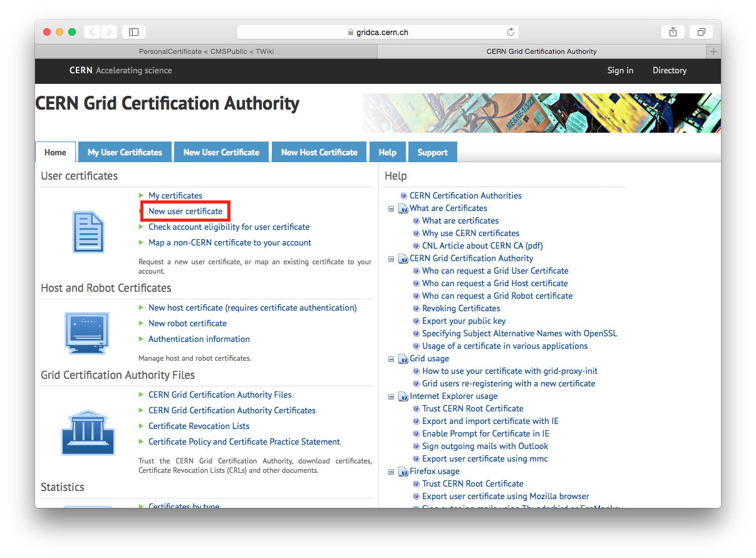Screen dimensions: 756x558
Task: Switch to My User Certificates tab
Action: click(125, 152)
